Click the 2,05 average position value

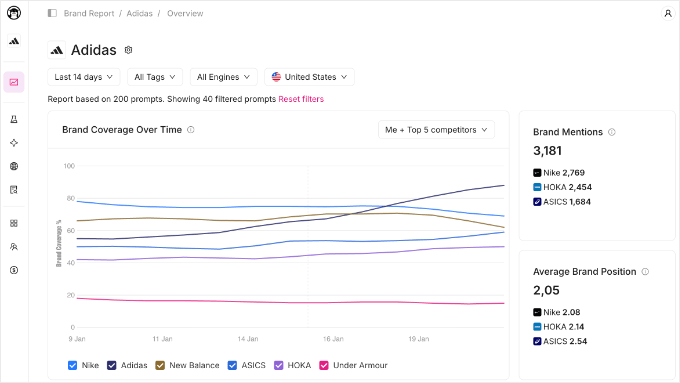pyautogui.click(x=546, y=290)
